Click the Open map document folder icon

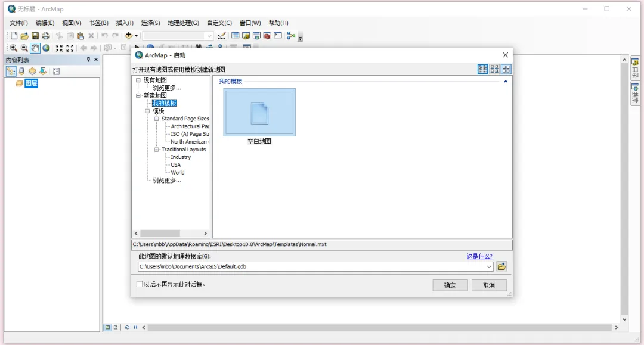24,36
